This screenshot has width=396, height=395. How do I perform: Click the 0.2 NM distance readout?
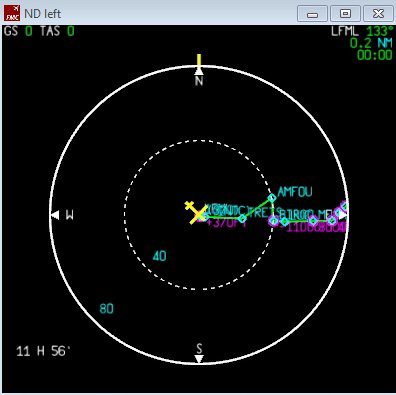coord(361,43)
